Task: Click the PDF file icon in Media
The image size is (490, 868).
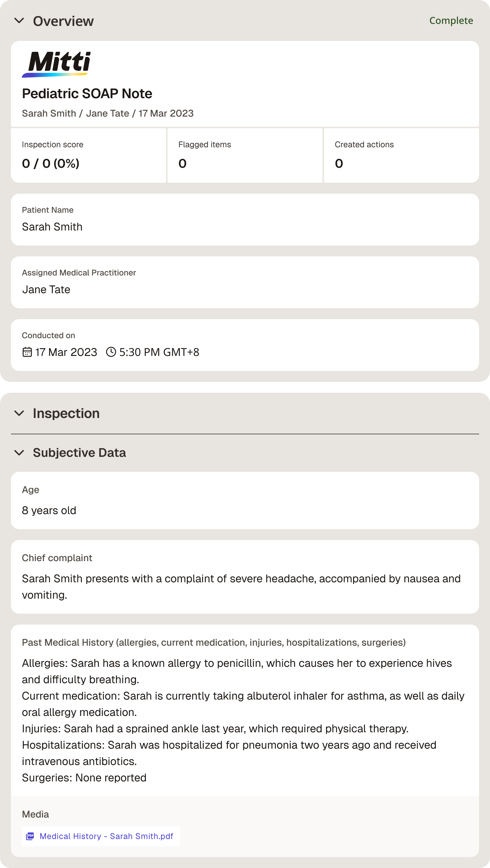Action: (x=30, y=836)
